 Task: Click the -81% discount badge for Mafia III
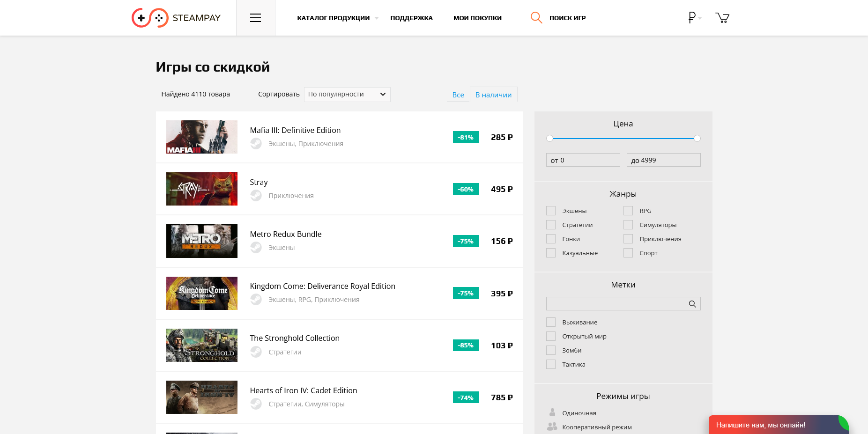click(466, 137)
